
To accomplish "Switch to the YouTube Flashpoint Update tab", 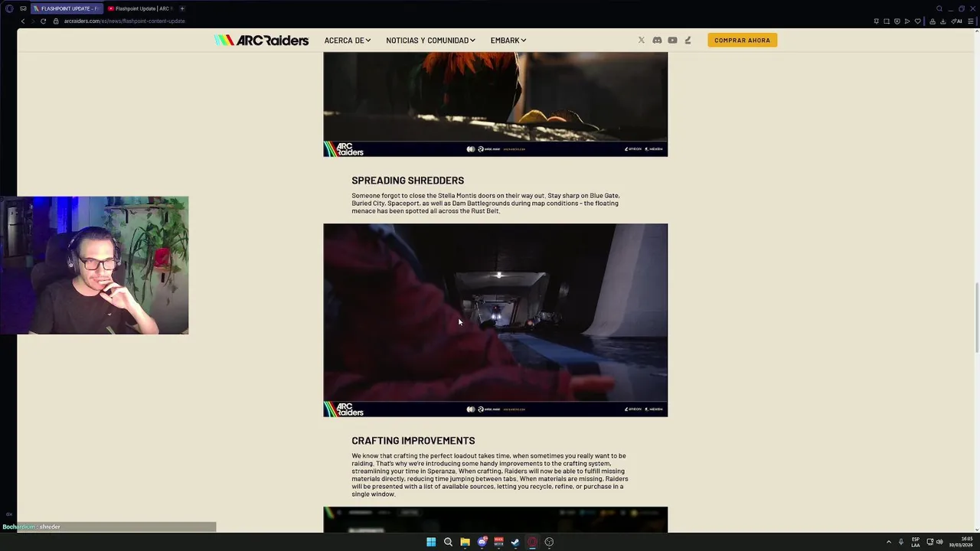I will click(140, 8).
